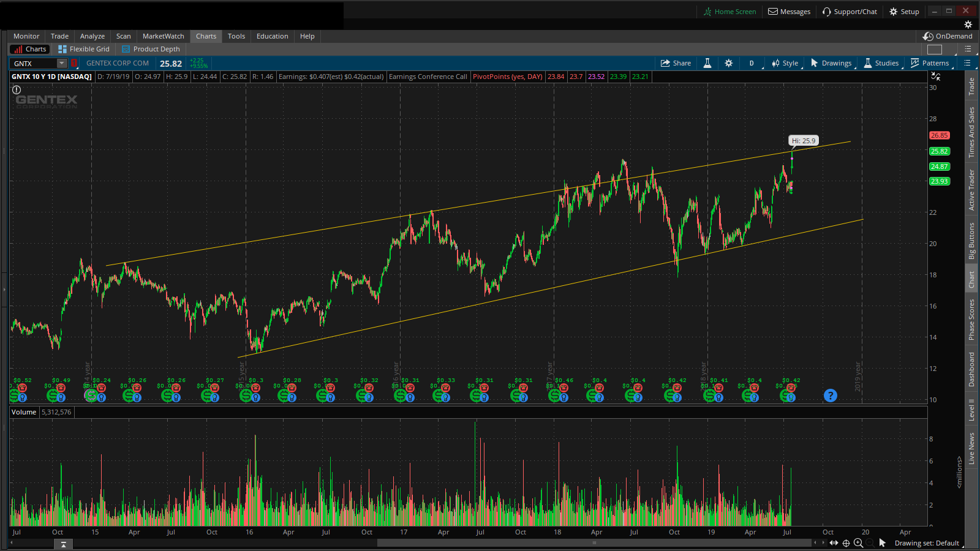
Task: Open the Dashboard side panel
Action: (971, 369)
